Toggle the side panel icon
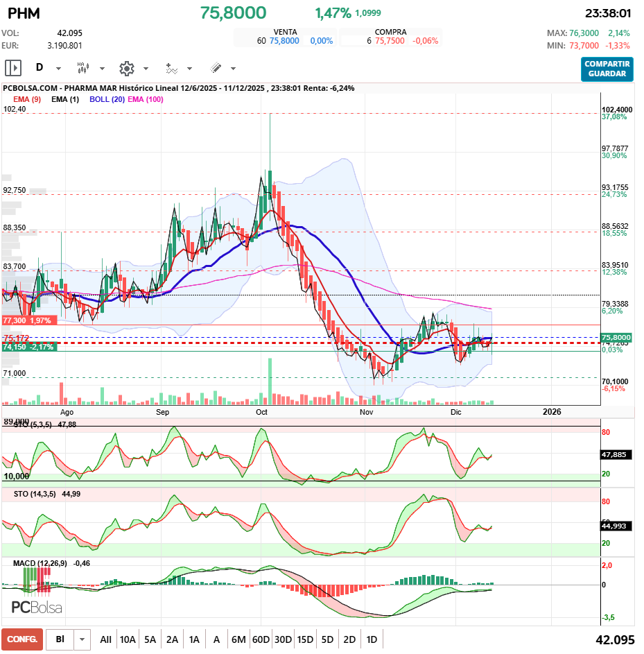The height and width of the screenshot is (654, 644). point(13,68)
